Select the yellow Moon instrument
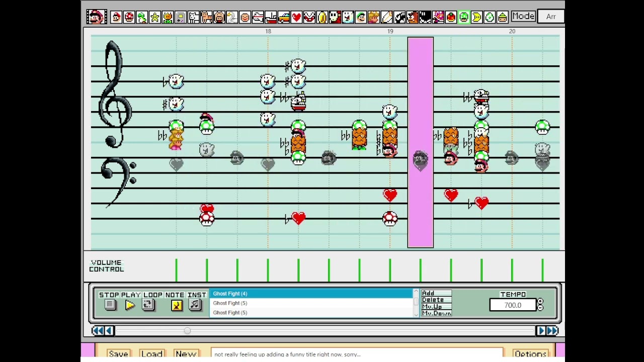The width and height of the screenshot is (644, 362). (x=476, y=18)
